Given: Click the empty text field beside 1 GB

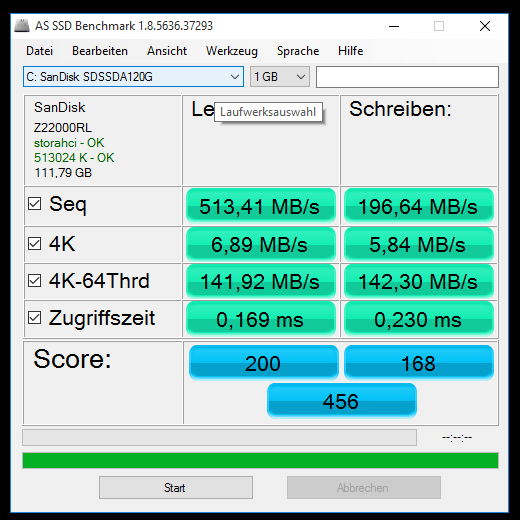Looking at the screenshot, I should pos(407,77).
